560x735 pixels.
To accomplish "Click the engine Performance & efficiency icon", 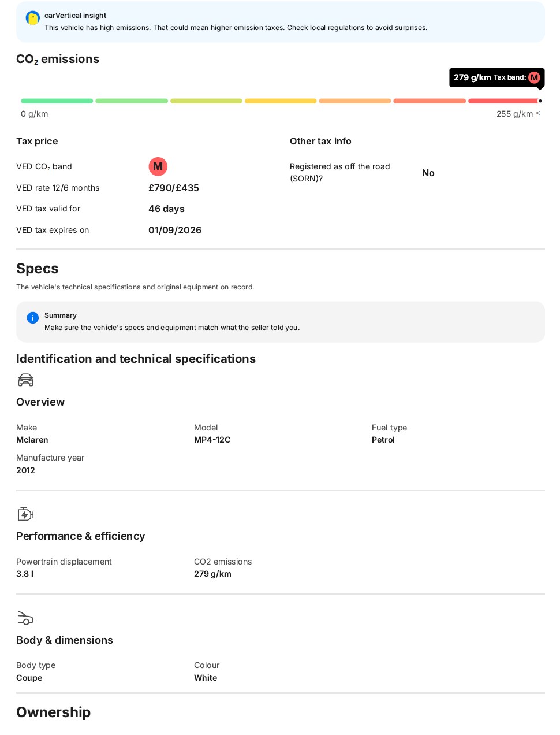I will (x=26, y=514).
